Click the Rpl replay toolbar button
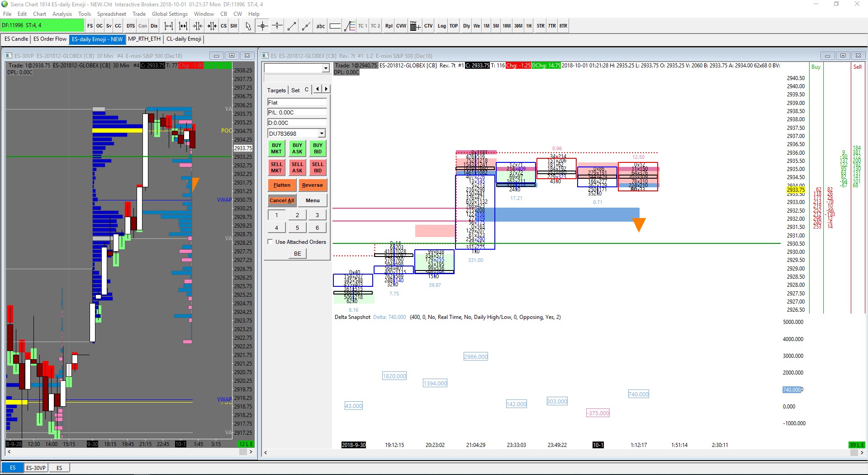The width and height of the screenshot is (868, 475). pos(389,26)
